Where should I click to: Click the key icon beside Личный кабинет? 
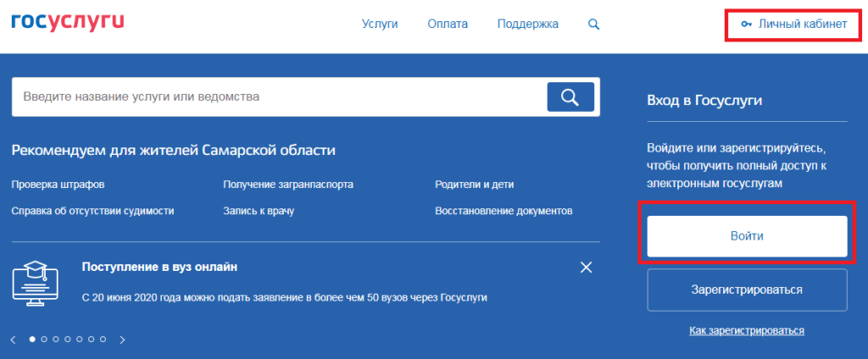[746, 25]
